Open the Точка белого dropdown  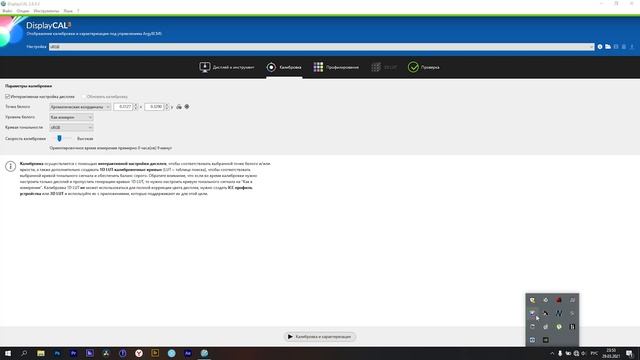tap(80, 107)
